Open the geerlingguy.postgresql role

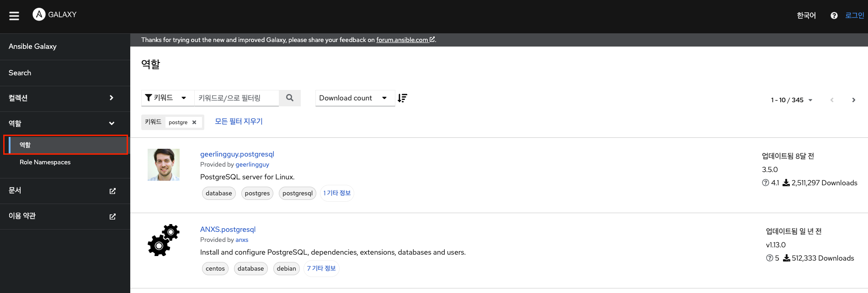tap(237, 154)
